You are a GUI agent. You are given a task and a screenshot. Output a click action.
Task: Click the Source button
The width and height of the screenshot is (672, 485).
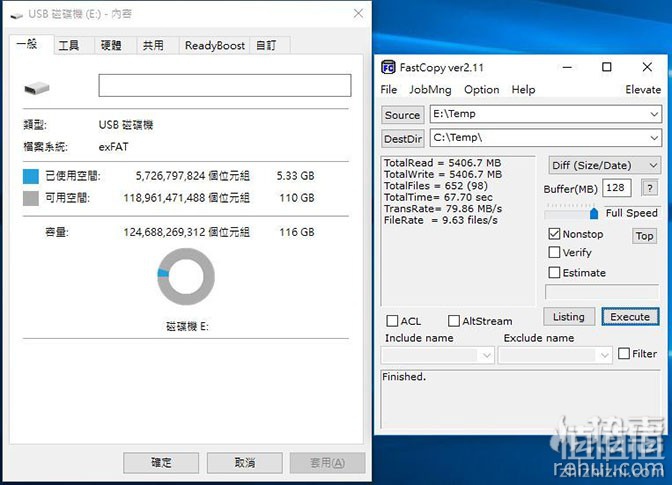coord(402,115)
